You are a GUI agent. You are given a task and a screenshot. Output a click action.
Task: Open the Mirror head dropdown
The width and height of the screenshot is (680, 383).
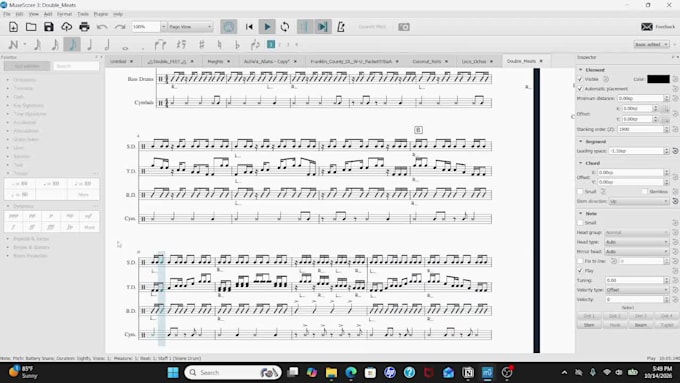637,251
